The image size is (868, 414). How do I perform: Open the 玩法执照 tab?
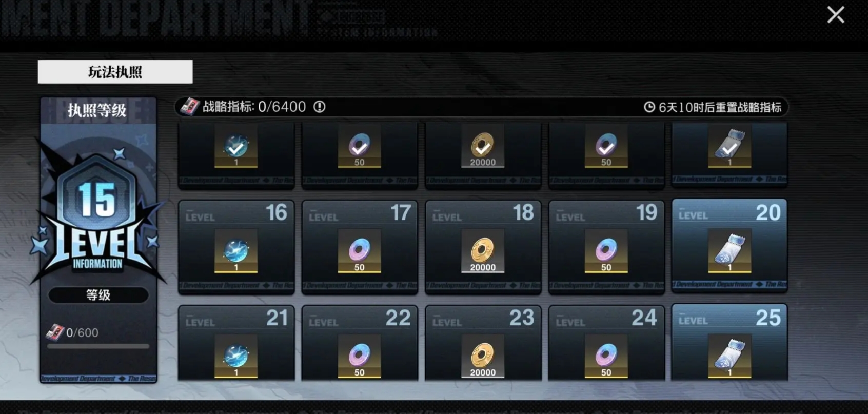115,72
